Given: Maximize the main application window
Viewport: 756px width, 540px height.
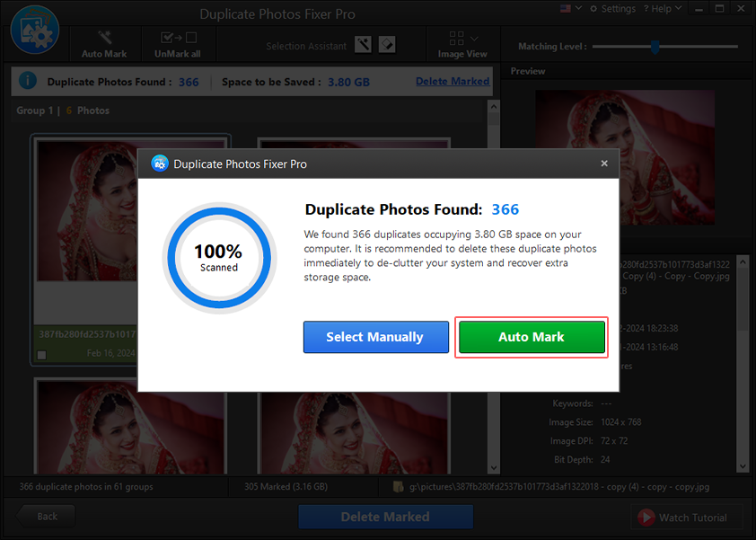Looking at the screenshot, I should tap(719, 9).
